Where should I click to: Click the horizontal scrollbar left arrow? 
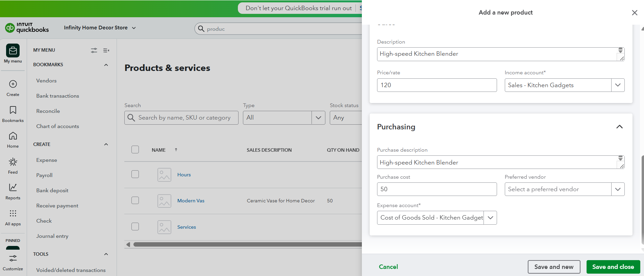click(128, 244)
